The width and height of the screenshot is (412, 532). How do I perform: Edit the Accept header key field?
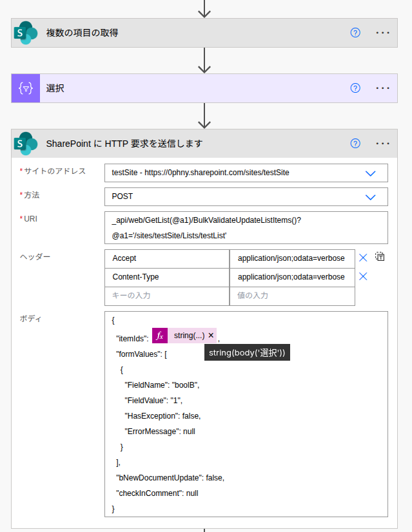[167, 258]
